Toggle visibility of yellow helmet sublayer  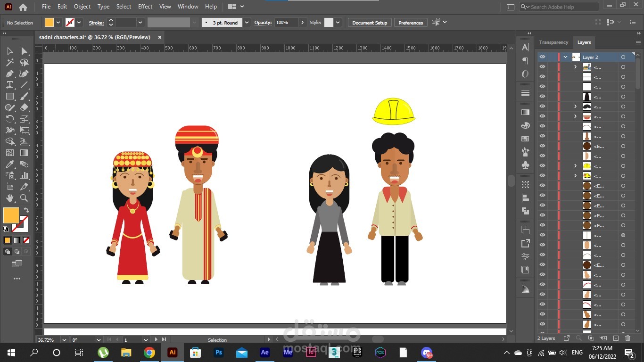[542, 166]
